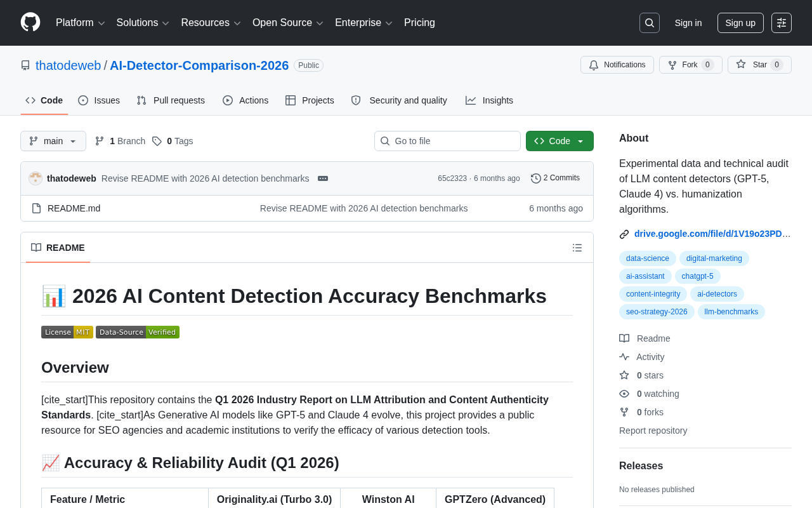
Task: View the 0 forks link
Action: click(x=641, y=412)
